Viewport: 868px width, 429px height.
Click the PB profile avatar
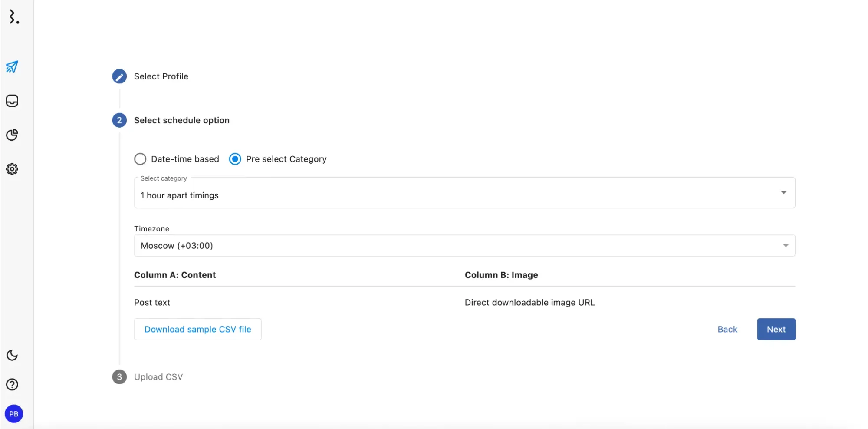[x=14, y=414]
